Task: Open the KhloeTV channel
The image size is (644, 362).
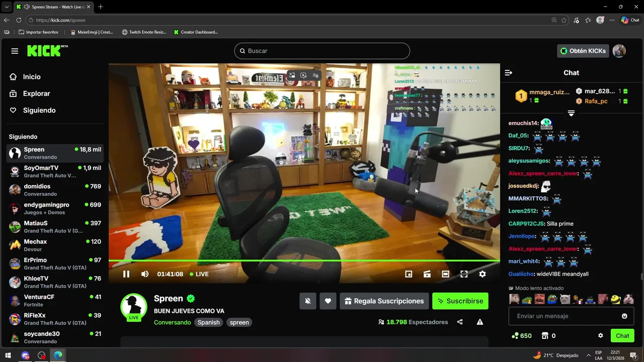Action: [55, 282]
